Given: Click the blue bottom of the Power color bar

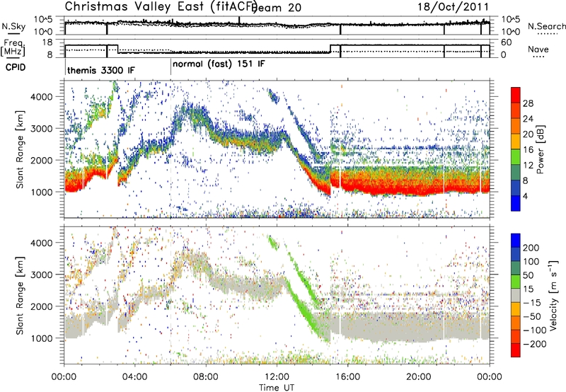Looking at the screenshot, I should (516, 203).
